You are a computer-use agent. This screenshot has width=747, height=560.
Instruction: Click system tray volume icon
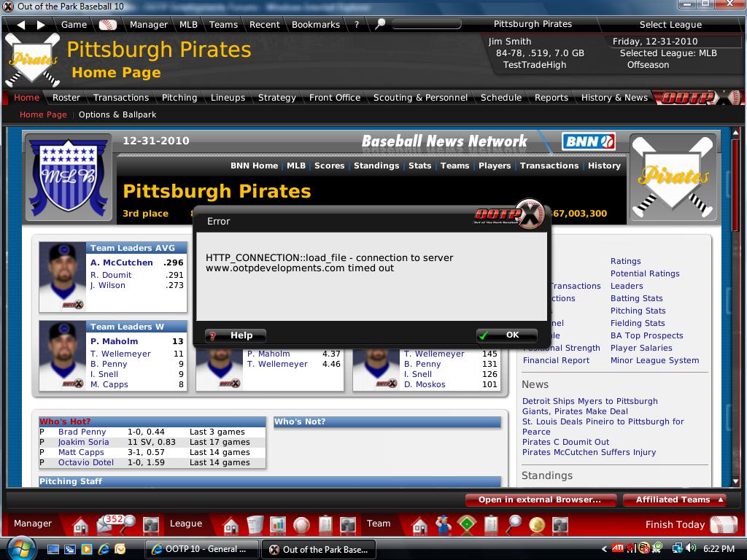(x=692, y=548)
